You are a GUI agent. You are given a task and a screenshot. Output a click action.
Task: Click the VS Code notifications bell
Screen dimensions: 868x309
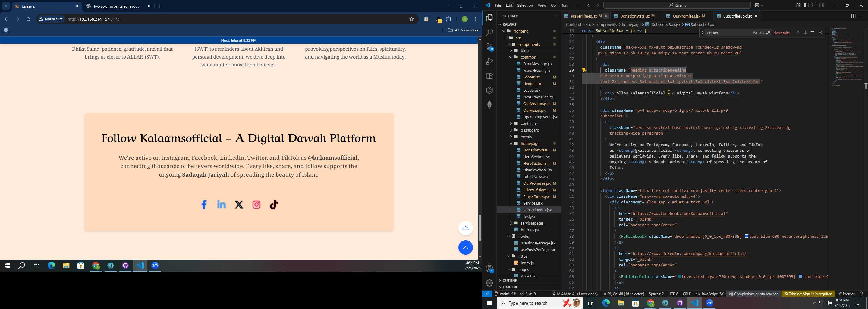point(861,294)
